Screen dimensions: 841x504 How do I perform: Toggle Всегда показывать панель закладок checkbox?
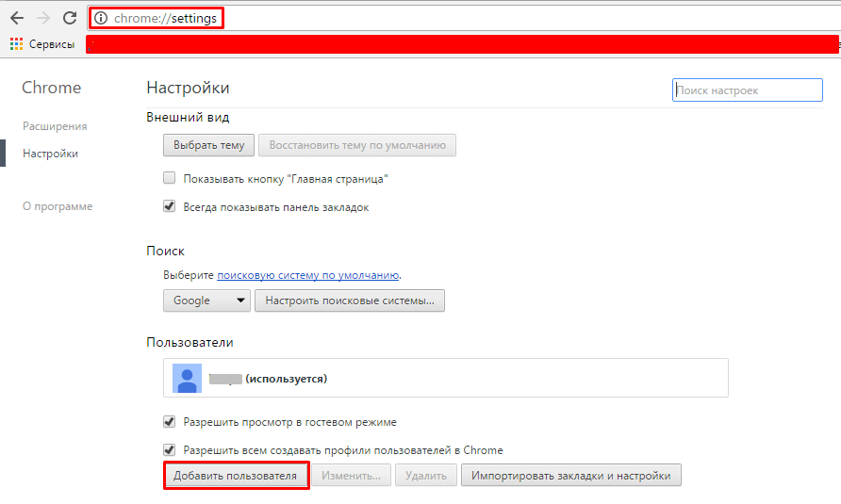[169, 206]
